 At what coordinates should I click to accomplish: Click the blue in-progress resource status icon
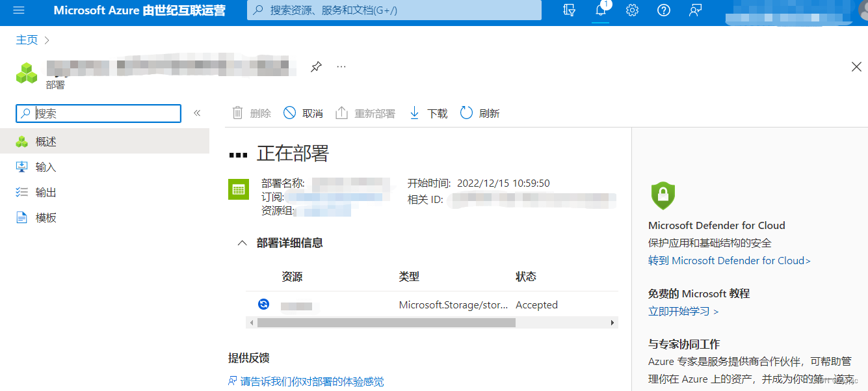263,304
